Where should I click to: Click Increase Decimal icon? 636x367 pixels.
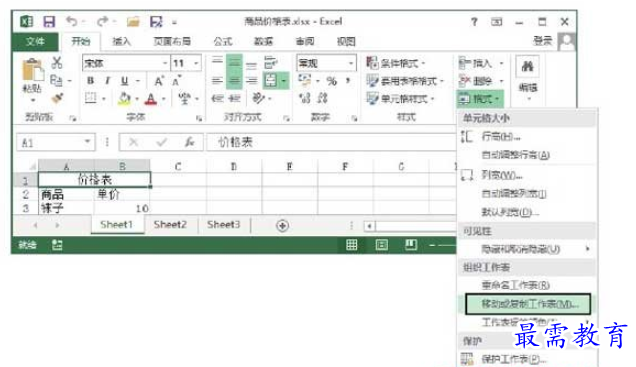tap(305, 98)
